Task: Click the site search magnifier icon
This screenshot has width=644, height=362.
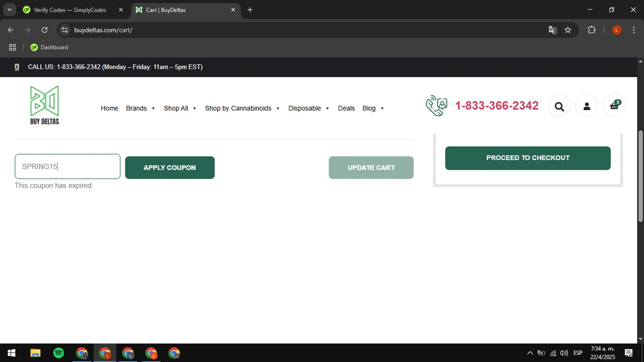Action: click(559, 106)
